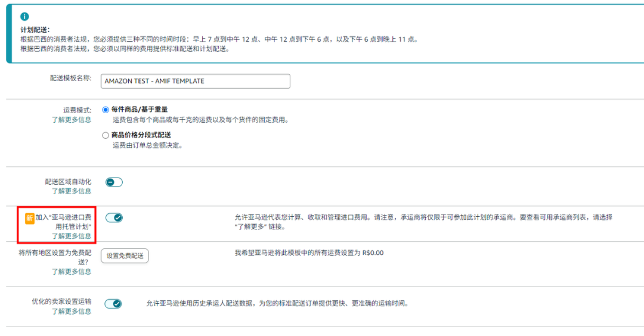Viewport: 644px width, 336px height.
Task: Click the 优化的卖家设置运输 label text
Action: (61, 301)
